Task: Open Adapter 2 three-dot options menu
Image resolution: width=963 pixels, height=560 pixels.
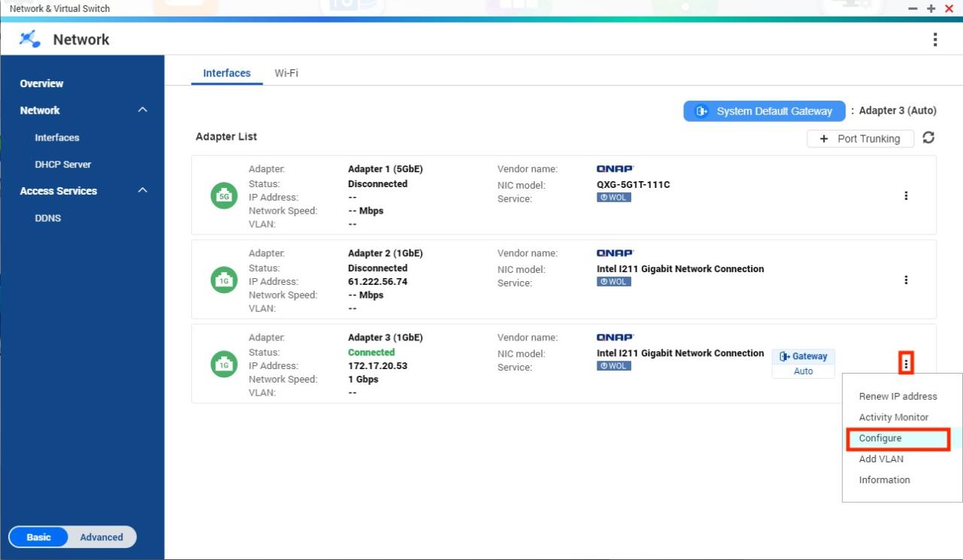Action: [906, 280]
